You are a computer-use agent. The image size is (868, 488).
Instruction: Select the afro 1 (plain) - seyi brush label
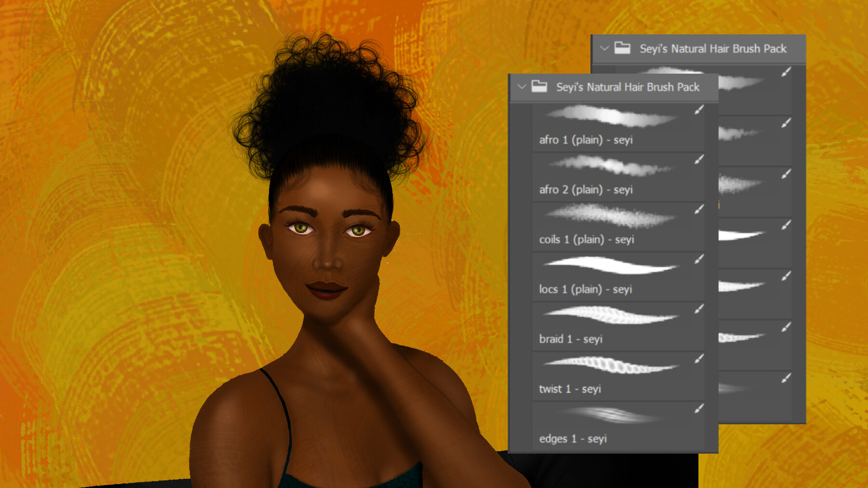click(586, 140)
